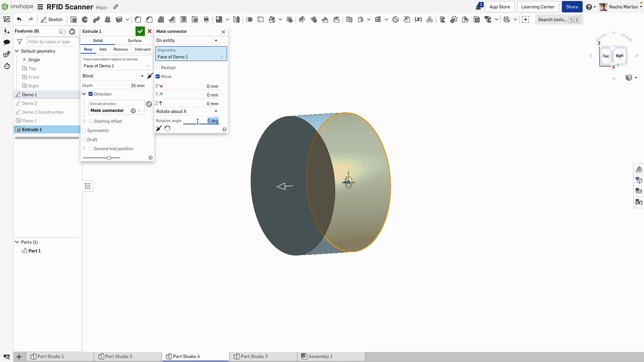The image size is (644, 362).
Task: Click the Sketch tool in the toolbar
Action: [52, 19]
